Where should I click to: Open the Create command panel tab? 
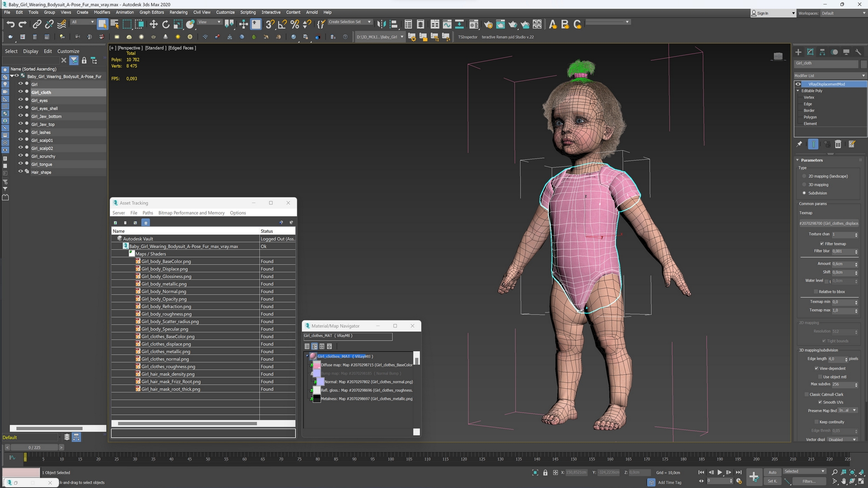click(x=798, y=52)
